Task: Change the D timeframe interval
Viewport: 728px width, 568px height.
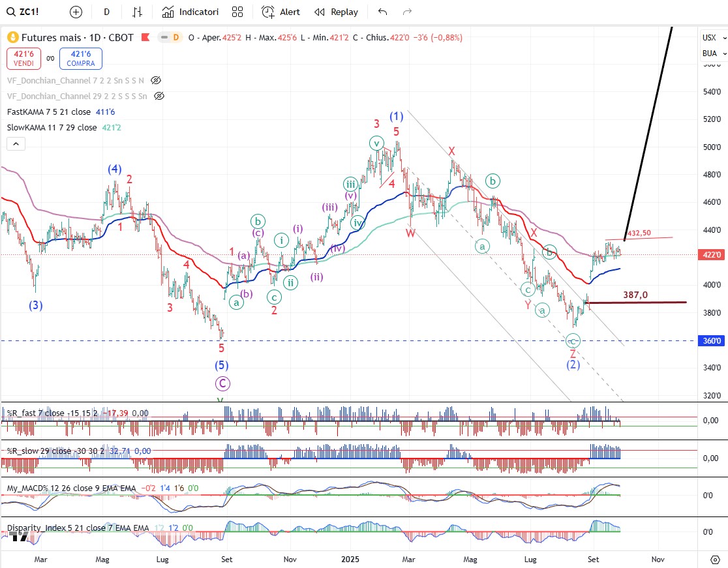Action: pos(107,12)
